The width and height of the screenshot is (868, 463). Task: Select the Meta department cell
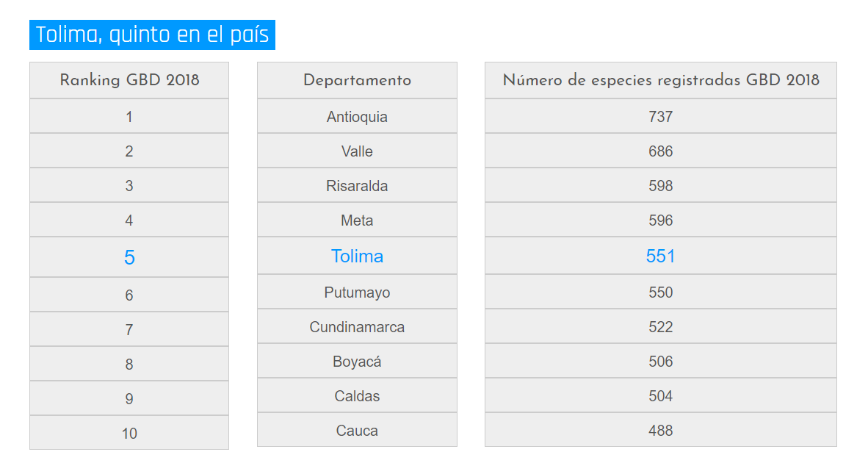(x=357, y=220)
